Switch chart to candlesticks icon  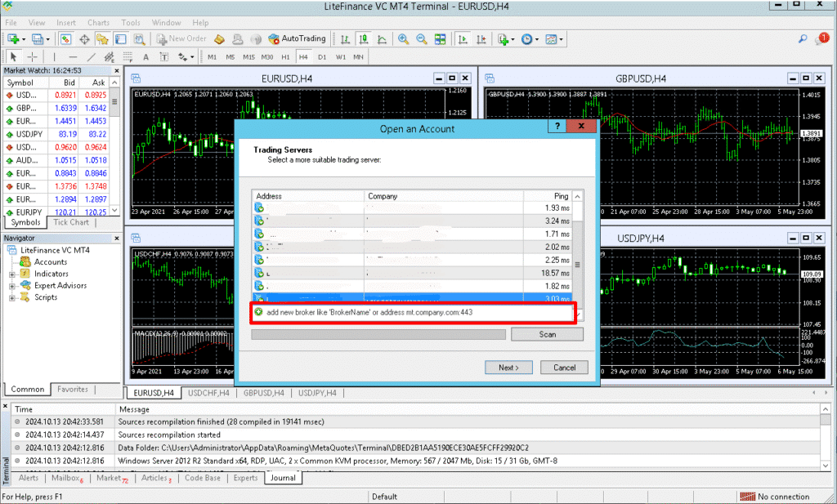pyautogui.click(x=364, y=39)
